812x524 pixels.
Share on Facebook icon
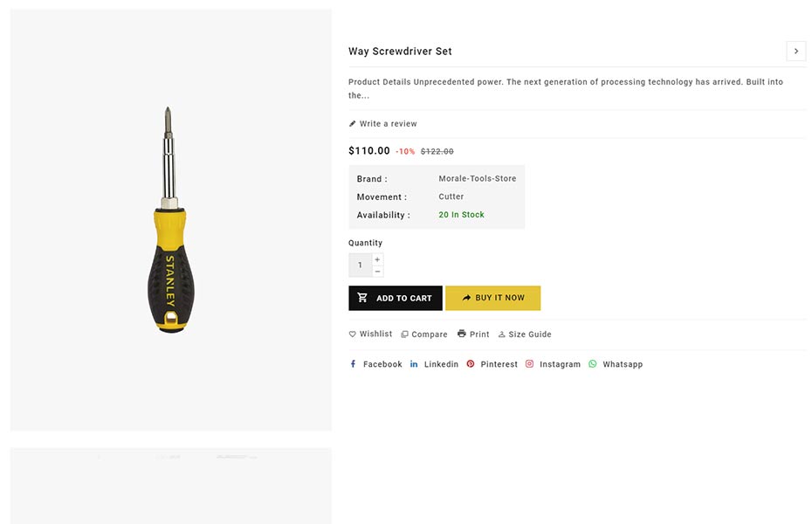click(x=353, y=364)
